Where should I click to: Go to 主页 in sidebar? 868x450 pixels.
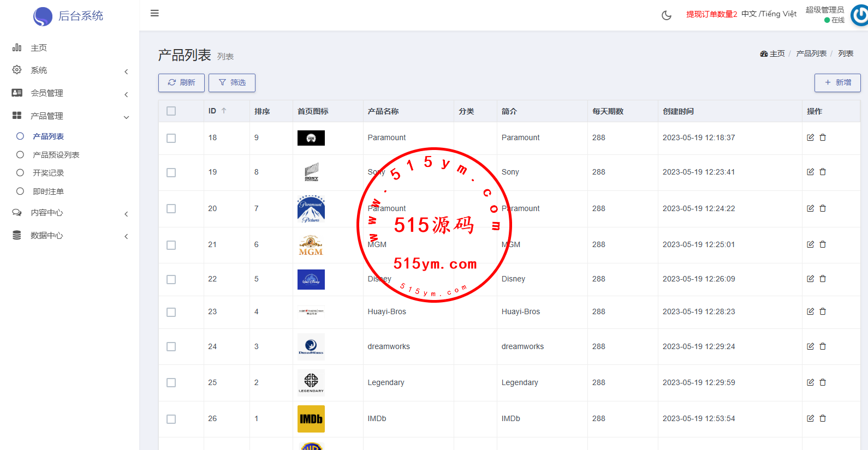pos(39,48)
